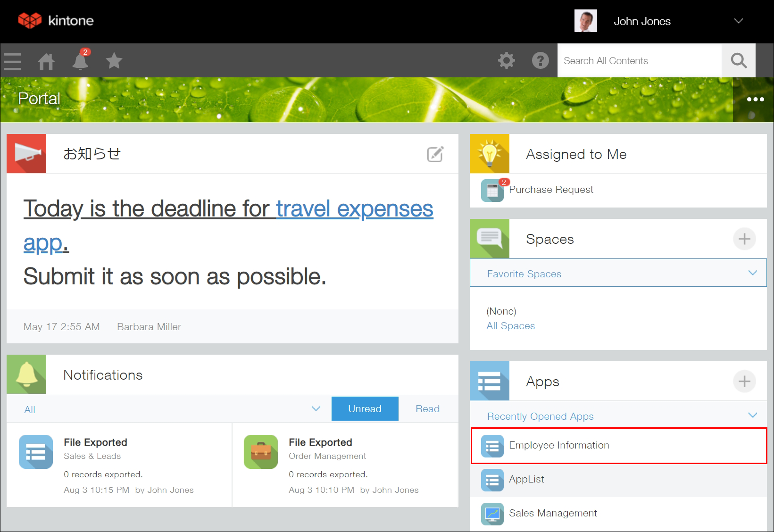Screen dimensions: 774x532
Task: Open the notifications bell icon
Action: [x=80, y=61]
